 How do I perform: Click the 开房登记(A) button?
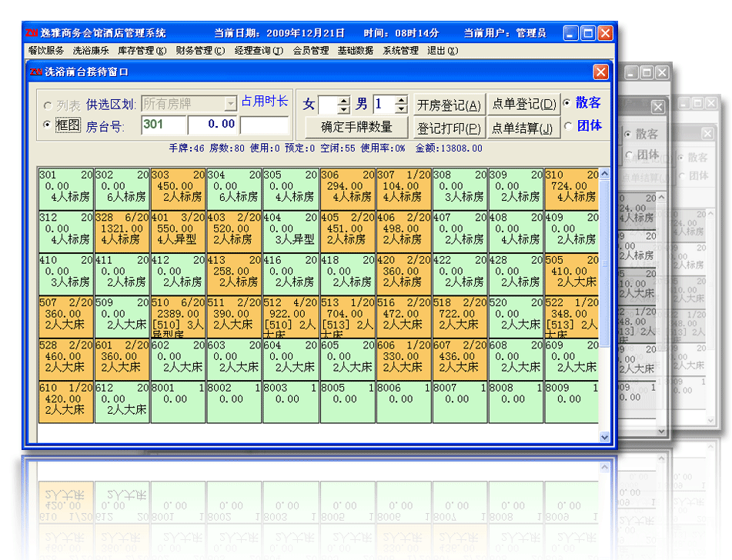click(x=449, y=105)
